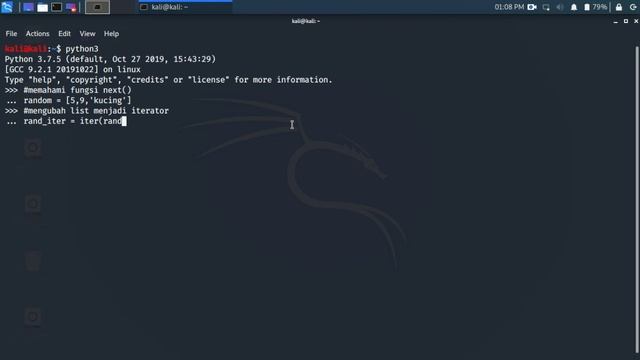Click the '#memahami fungsi next()' comment
Image resolution: width=640 pixels, height=360 pixels.
click(x=78, y=90)
